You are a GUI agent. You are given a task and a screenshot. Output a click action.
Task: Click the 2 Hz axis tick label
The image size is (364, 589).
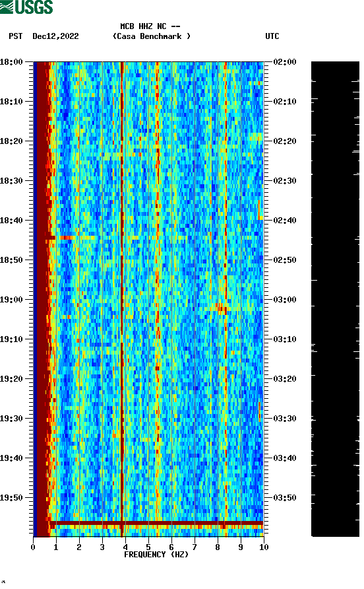(79, 547)
